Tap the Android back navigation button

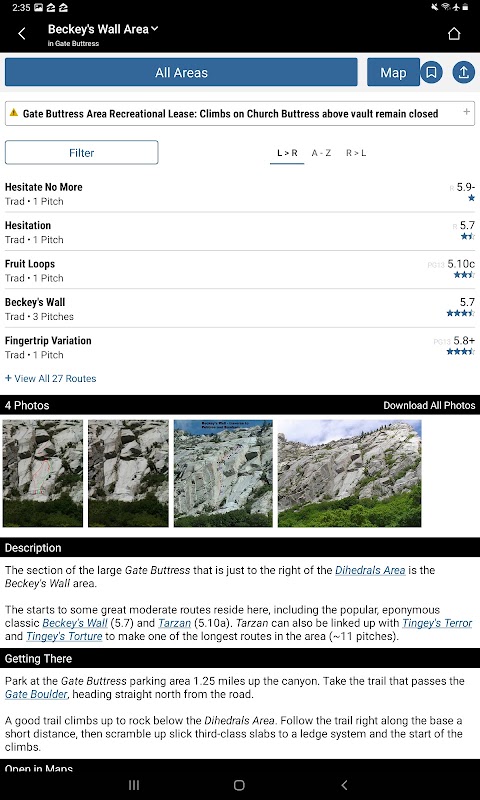click(344, 785)
